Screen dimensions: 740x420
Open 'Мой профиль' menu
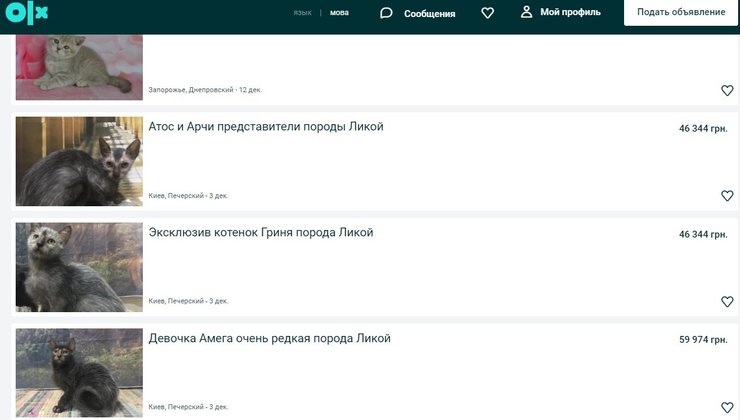tap(570, 12)
